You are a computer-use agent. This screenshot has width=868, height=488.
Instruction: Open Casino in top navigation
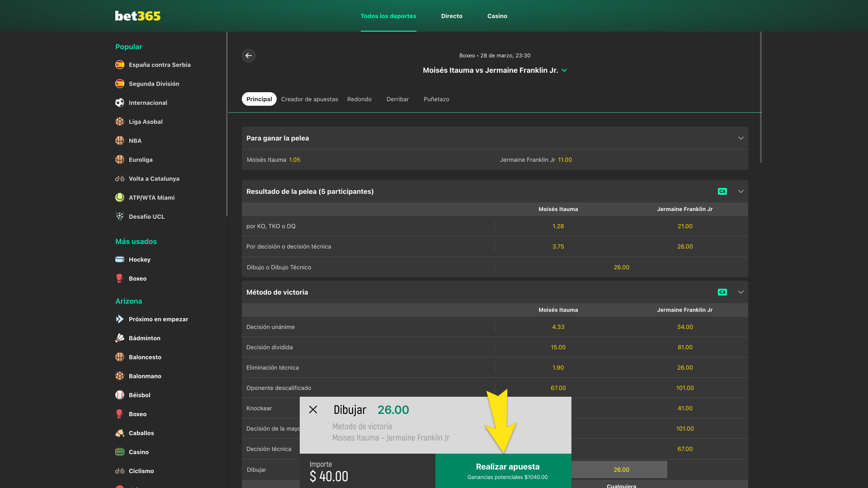pyautogui.click(x=497, y=16)
